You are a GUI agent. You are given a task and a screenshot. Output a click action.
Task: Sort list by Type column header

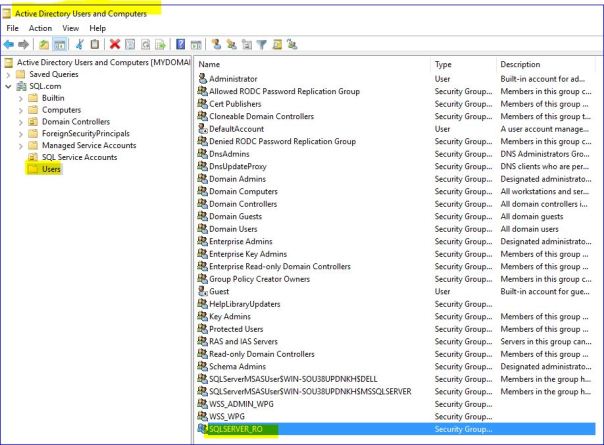tap(460, 64)
